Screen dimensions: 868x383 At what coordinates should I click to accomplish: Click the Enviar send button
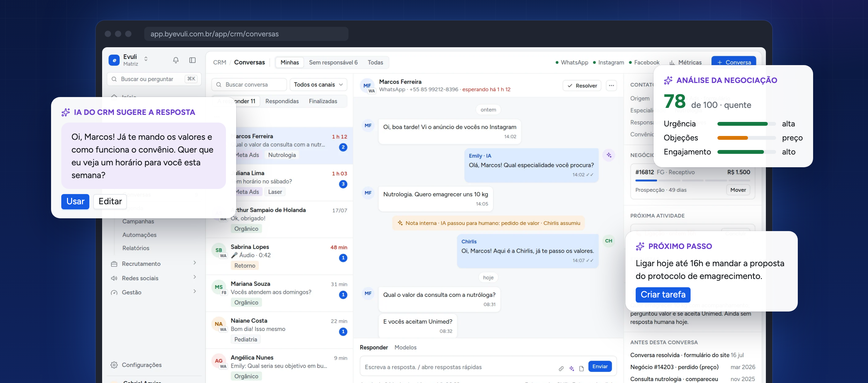[x=600, y=366]
